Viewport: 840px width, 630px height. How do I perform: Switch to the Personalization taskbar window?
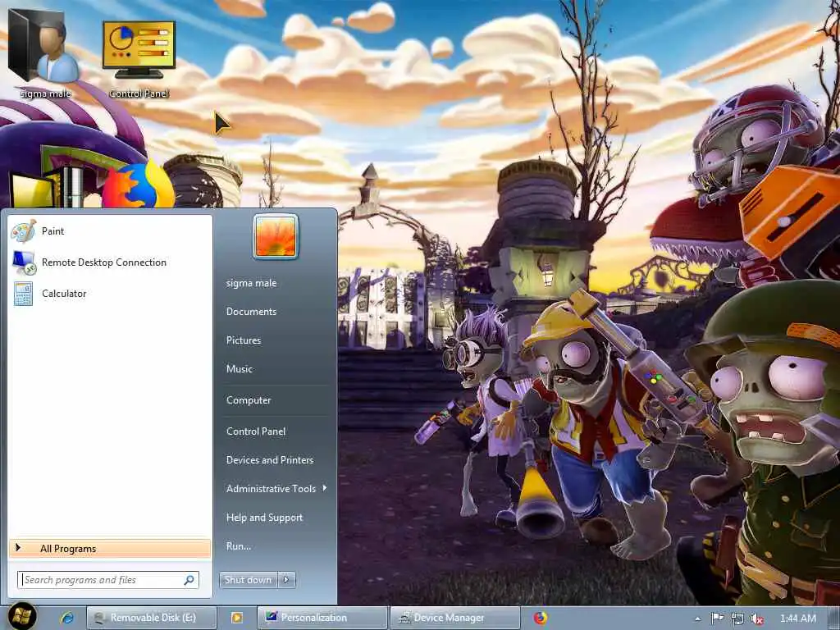click(322, 618)
